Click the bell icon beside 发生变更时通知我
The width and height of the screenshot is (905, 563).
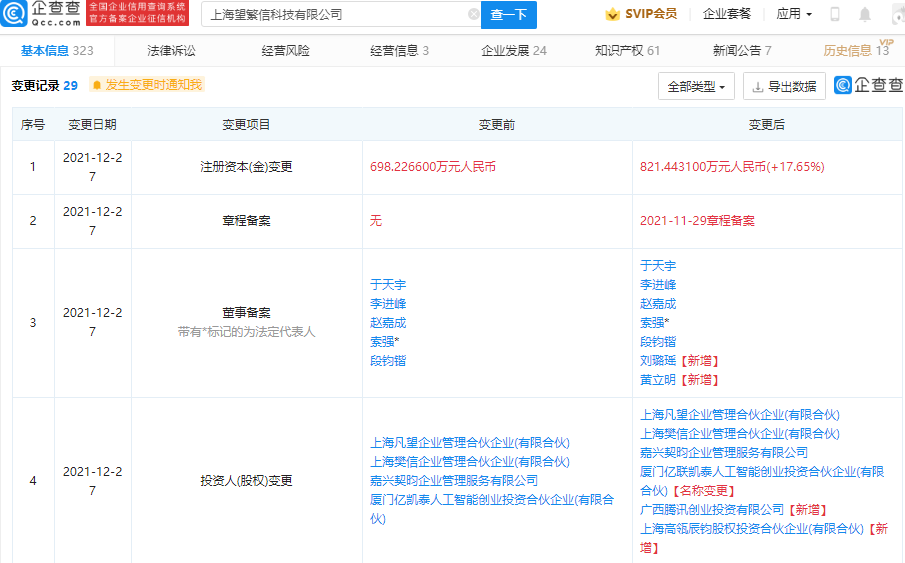pyautogui.click(x=96, y=85)
